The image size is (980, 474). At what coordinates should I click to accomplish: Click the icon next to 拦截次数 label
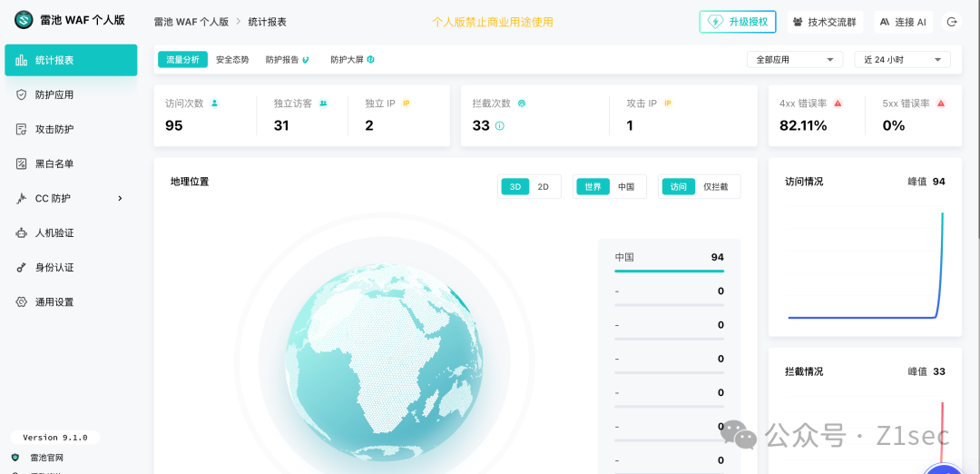(x=522, y=104)
